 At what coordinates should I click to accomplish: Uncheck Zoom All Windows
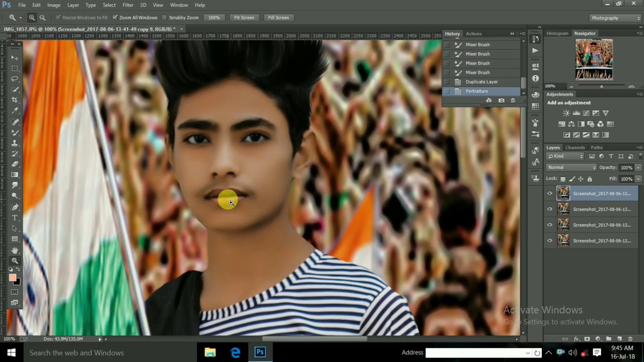click(115, 18)
